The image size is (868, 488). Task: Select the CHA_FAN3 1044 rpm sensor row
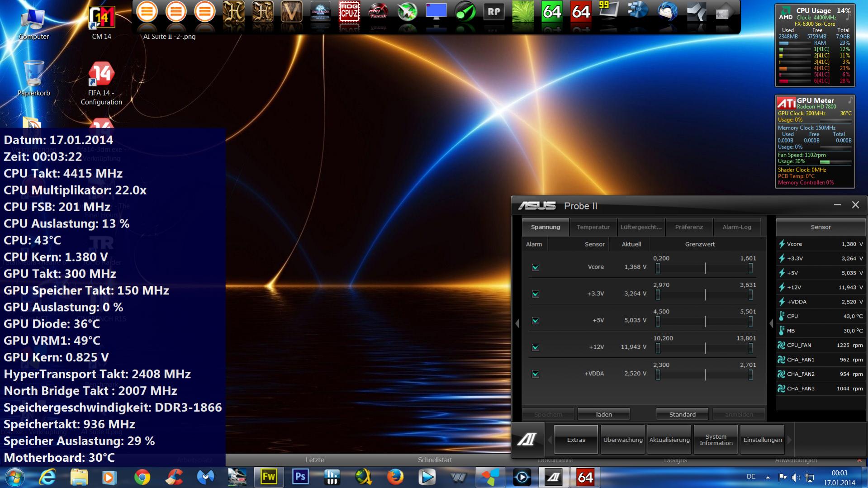click(x=821, y=389)
